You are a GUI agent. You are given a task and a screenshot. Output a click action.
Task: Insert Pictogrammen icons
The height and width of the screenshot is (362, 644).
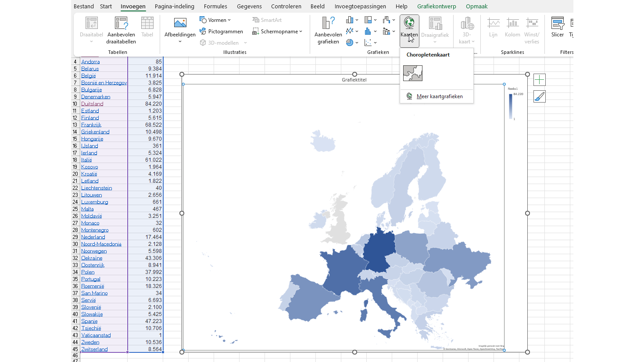tap(221, 32)
